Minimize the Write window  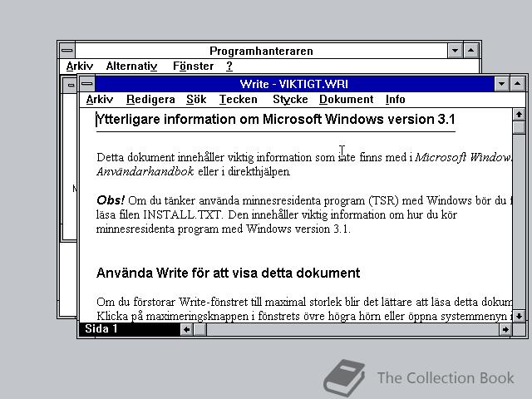pyautogui.click(x=501, y=84)
